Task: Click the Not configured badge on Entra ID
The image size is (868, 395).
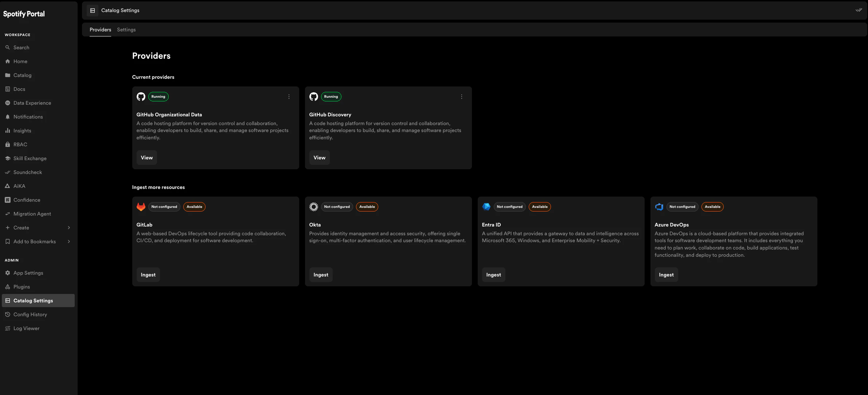Action: click(510, 207)
